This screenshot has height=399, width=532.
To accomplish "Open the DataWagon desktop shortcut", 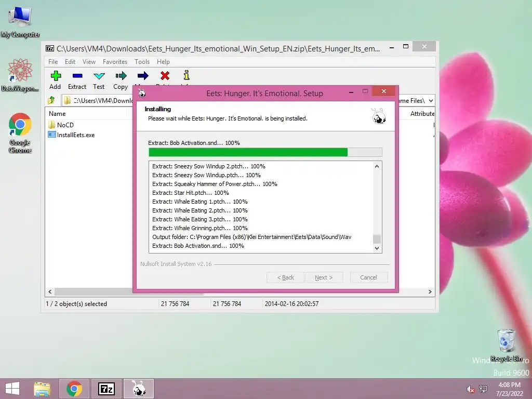I will [x=20, y=75].
